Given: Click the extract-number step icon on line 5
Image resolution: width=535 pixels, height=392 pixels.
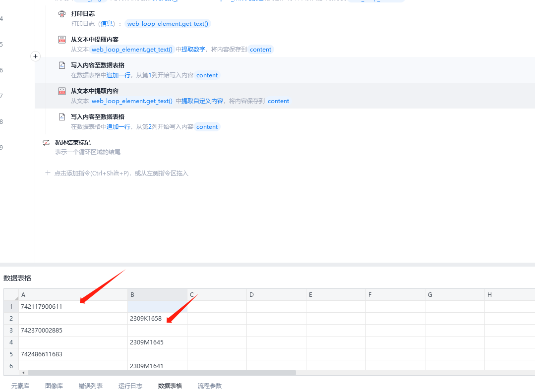Looking at the screenshot, I should pos(62,40).
